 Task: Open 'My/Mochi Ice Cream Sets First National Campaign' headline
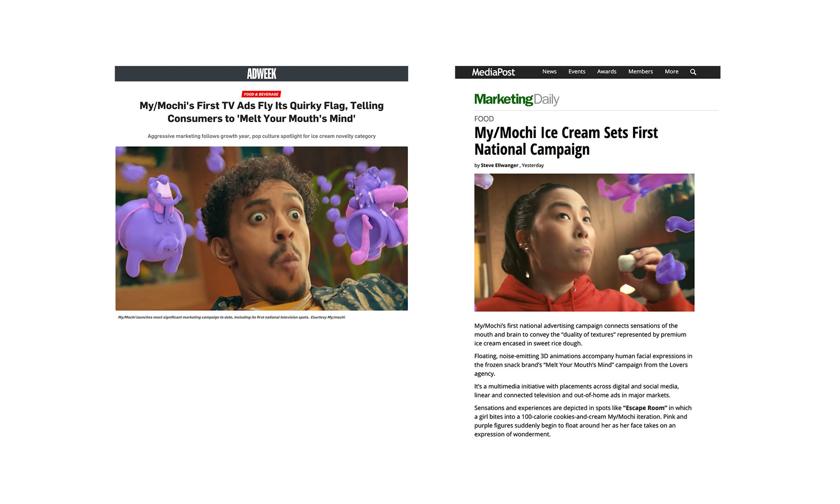[x=566, y=141]
